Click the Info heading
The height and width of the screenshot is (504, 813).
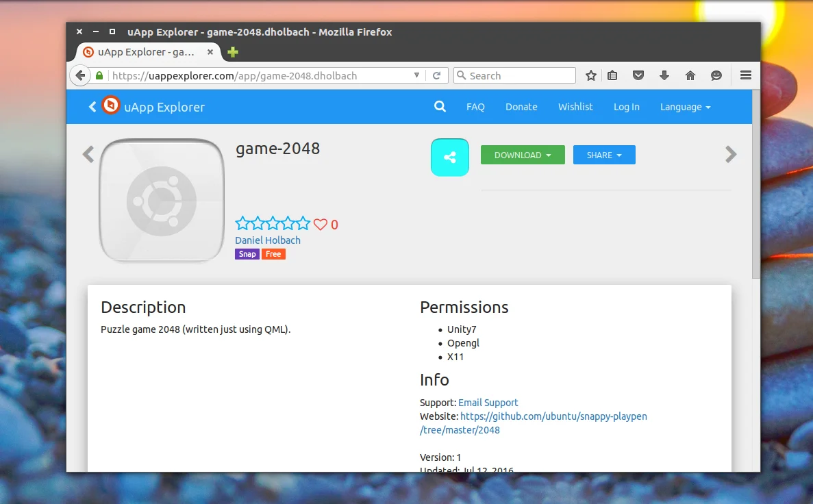434,379
